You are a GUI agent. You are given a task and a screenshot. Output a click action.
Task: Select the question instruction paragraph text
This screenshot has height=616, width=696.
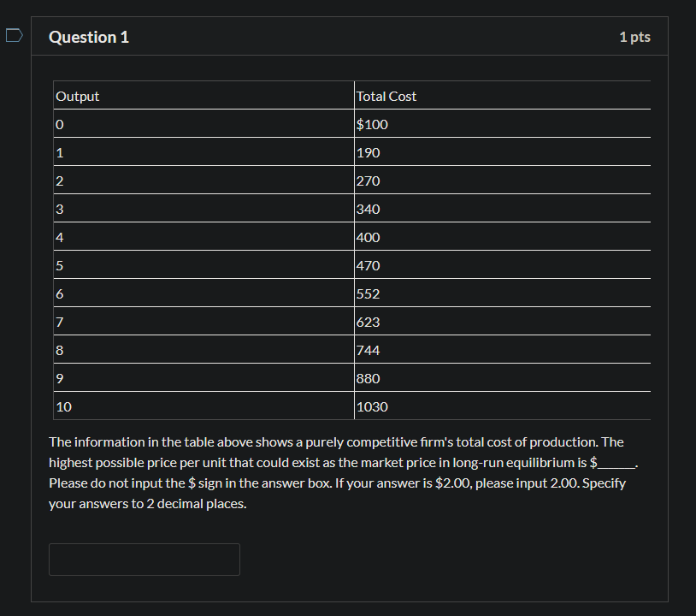click(342, 472)
